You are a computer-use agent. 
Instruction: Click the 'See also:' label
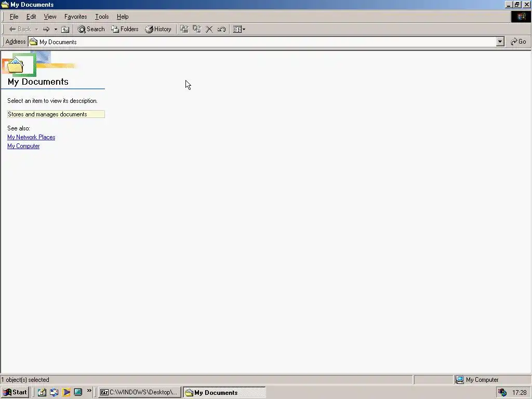(x=19, y=128)
